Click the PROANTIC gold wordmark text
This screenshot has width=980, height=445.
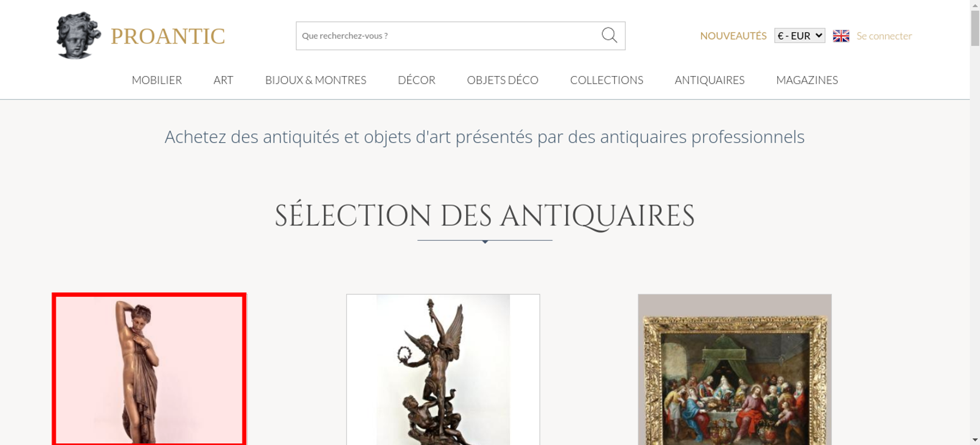tap(168, 36)
